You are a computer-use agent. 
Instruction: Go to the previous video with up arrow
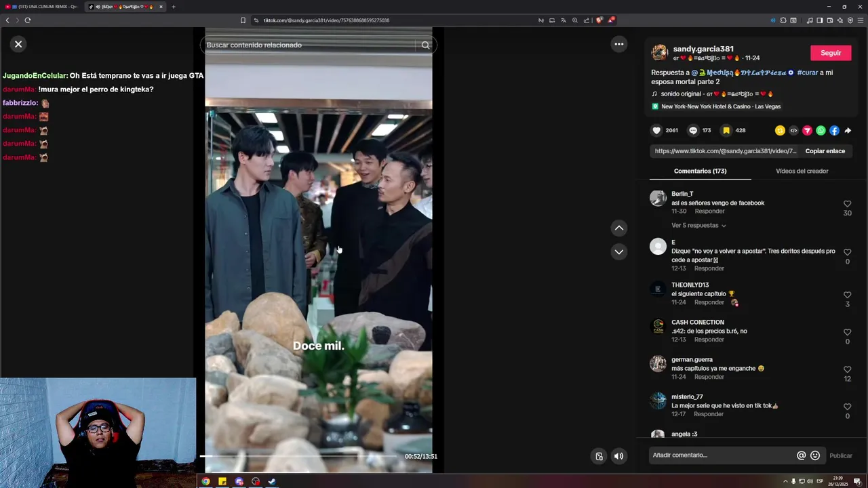click(x=618, y=228)
